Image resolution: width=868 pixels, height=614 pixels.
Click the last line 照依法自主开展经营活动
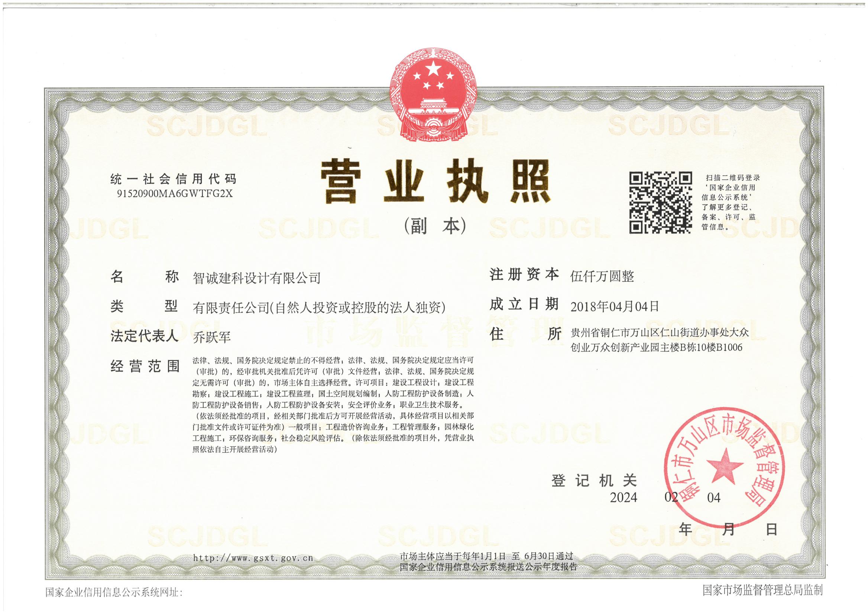[235, 450]
